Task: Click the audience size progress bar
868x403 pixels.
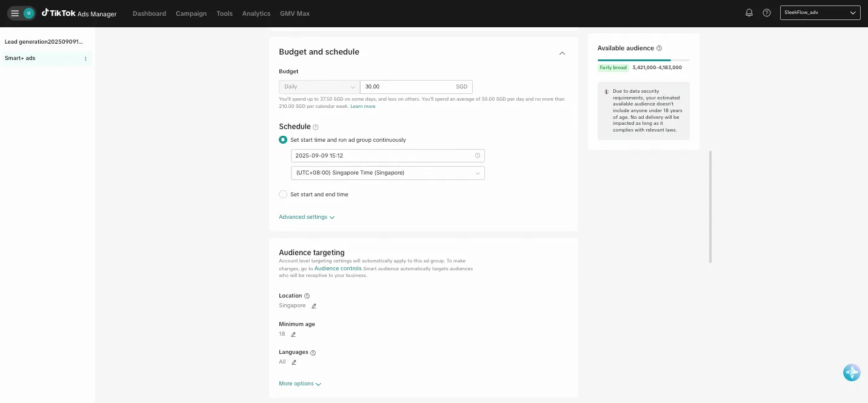Action: (644, 60)
